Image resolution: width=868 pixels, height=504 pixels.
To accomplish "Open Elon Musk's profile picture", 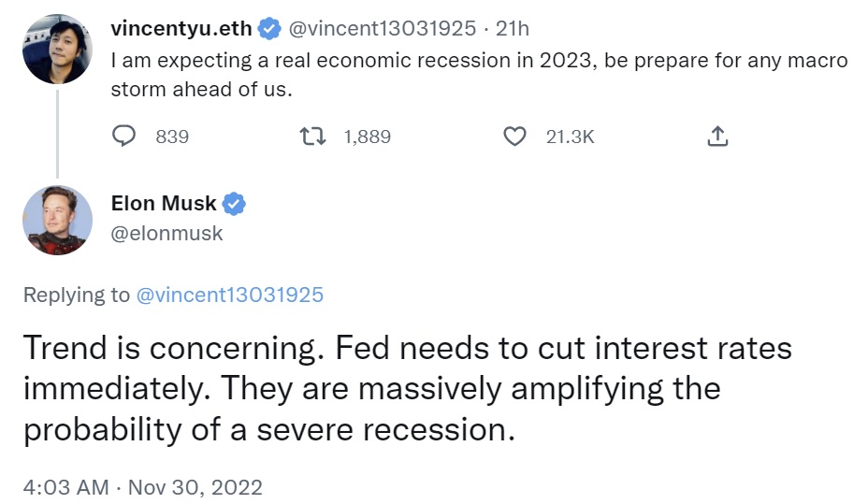I will pyautogui.click(x=57, y=220).
